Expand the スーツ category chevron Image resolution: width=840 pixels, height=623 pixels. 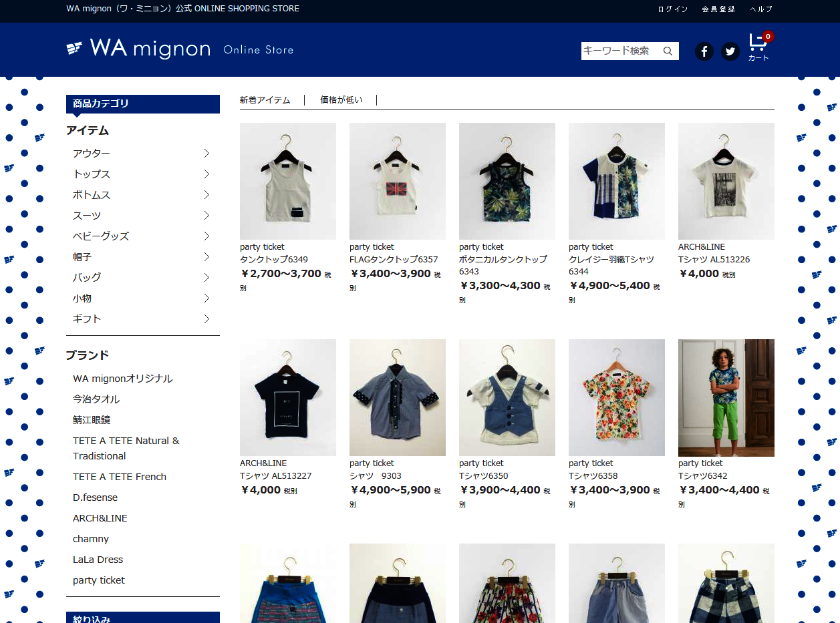pos(206,216)
